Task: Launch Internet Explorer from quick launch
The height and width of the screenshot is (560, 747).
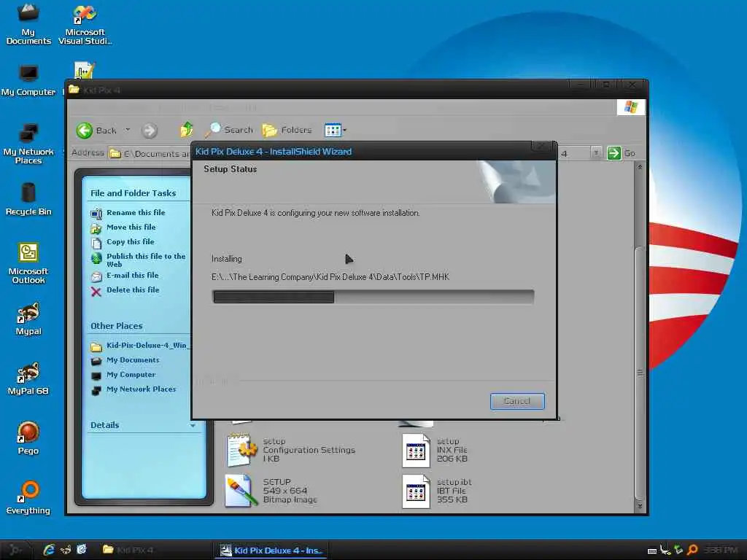Action: pos(49,550)
